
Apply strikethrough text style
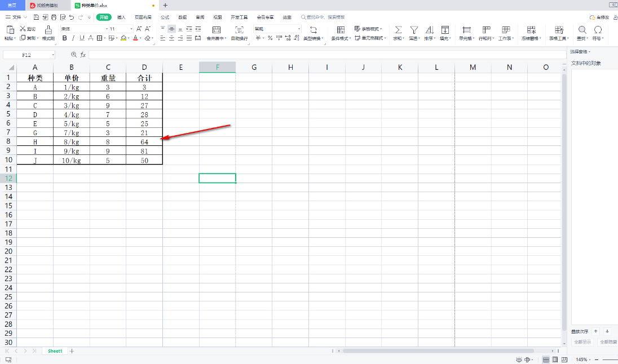(x=91, y=38)
